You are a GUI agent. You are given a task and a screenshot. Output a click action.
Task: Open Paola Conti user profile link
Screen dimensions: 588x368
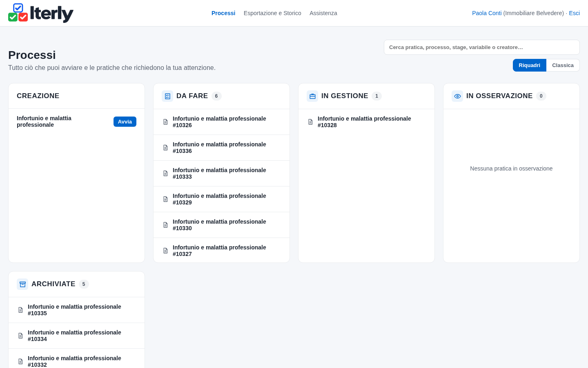pos(487,13)
